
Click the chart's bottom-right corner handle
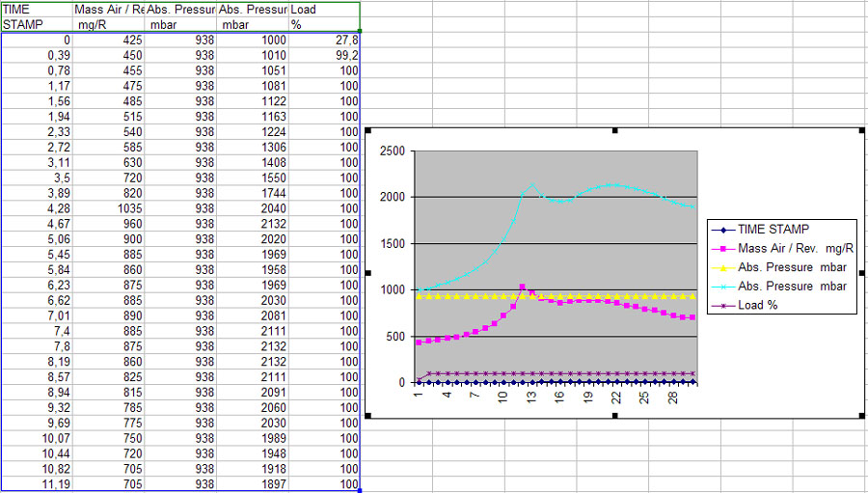tap(861, 414)
